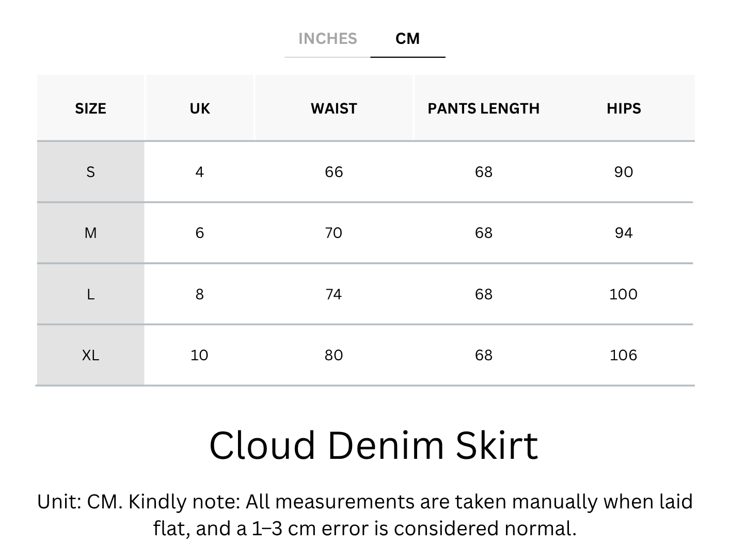The image size is (730, 560).
Task: Click the PANTS LENGTH column header
Action: pos(484,108)
